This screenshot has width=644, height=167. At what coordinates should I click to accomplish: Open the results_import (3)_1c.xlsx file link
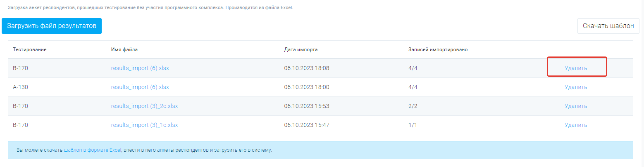(145, 125)
